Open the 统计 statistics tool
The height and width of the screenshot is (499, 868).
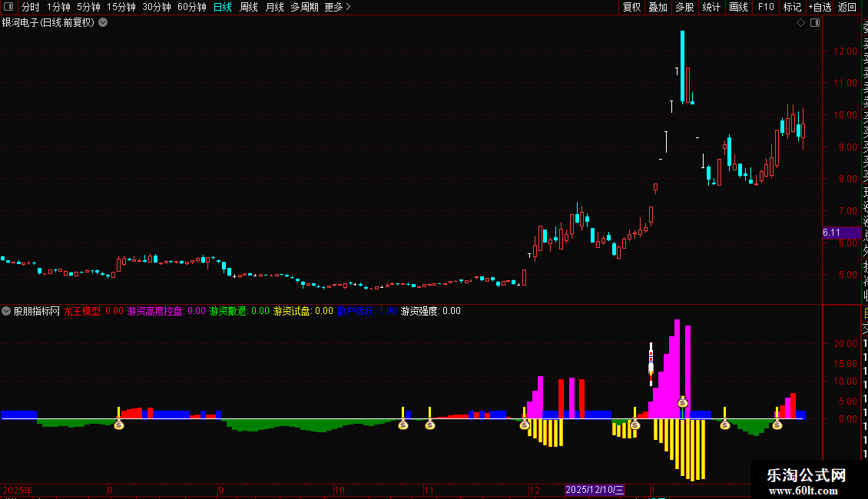711,7
